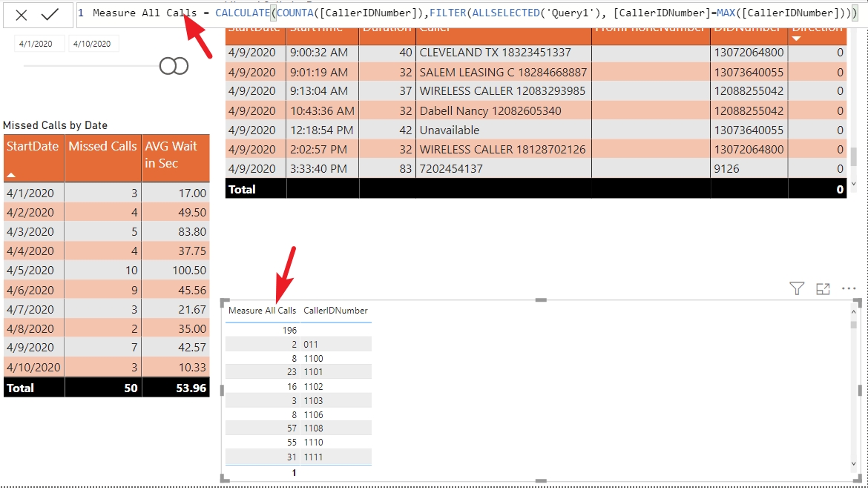
Task: Select the 4/10/2020 row in Missed Calls
Action: [106, 367]
